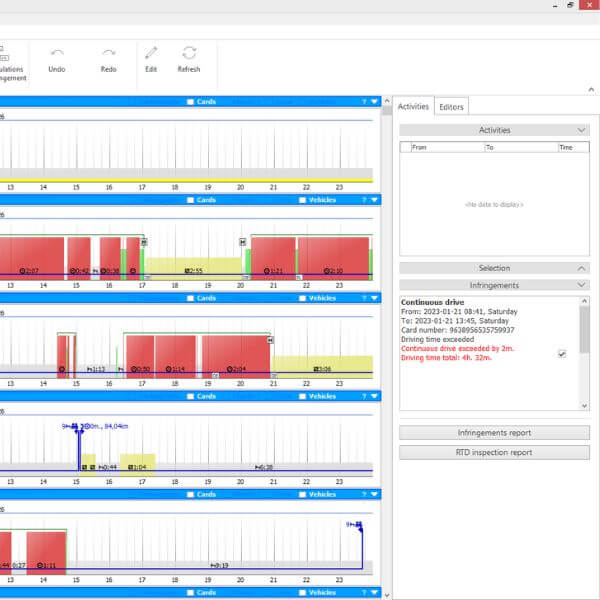Tick the Continuous drive infringement checkbox
600x600 pixels.
[562, 354]
